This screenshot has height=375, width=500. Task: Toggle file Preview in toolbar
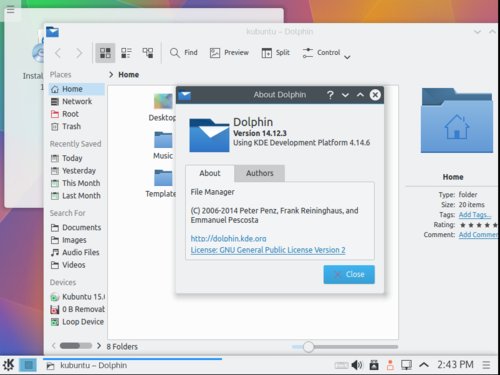coord(229,53)
